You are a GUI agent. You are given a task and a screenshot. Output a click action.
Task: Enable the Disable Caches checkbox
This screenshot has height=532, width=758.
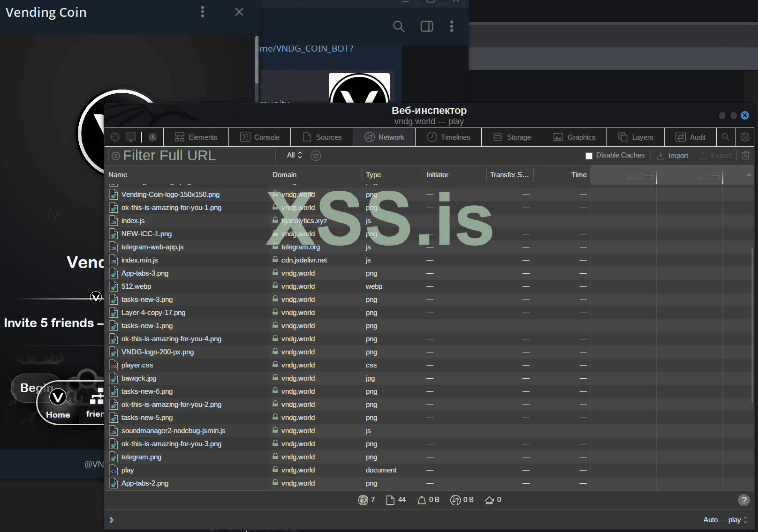589,156
